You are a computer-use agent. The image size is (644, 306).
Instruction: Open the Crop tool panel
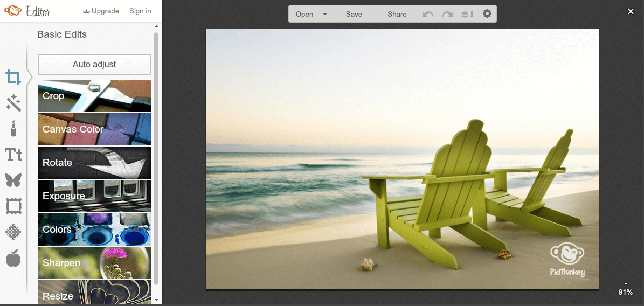click(94, 96)
